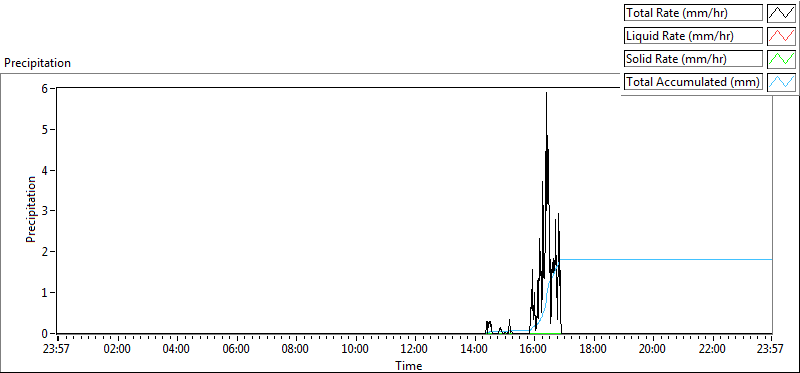800x373 pixels.
Task: Click the Total Rate black plot sample icon
Action: point(782,13)
